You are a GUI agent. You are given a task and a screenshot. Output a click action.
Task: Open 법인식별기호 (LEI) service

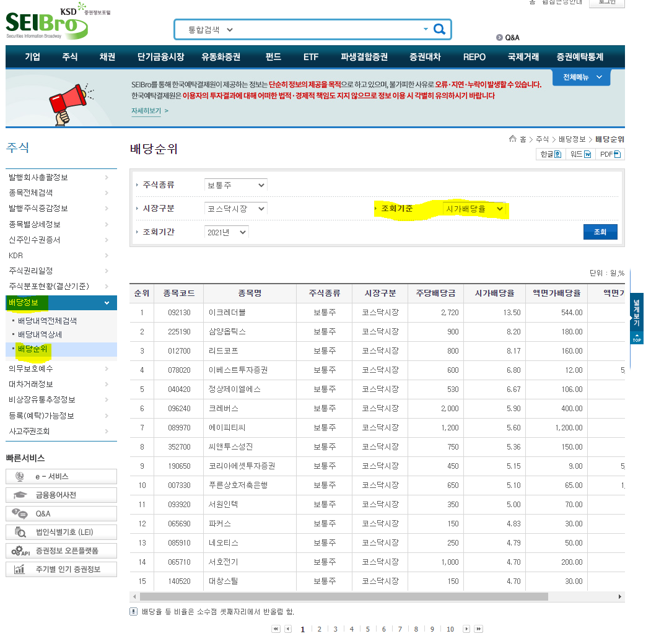61,532
